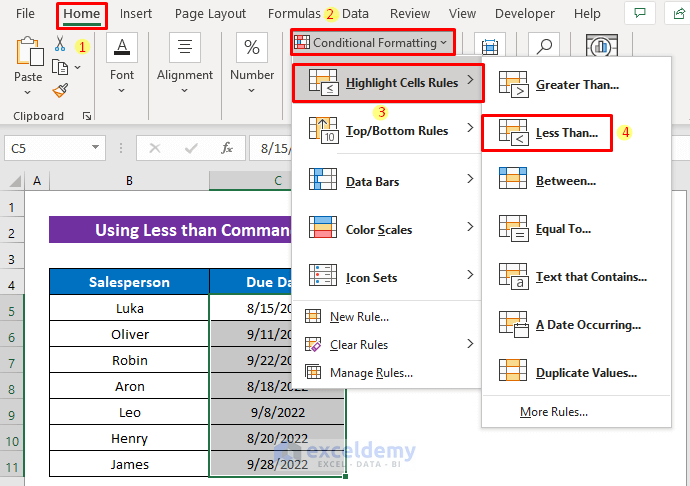690x486 pixels.
Task: Click the Salesperson header cell
Action: [x=129, y=282]
